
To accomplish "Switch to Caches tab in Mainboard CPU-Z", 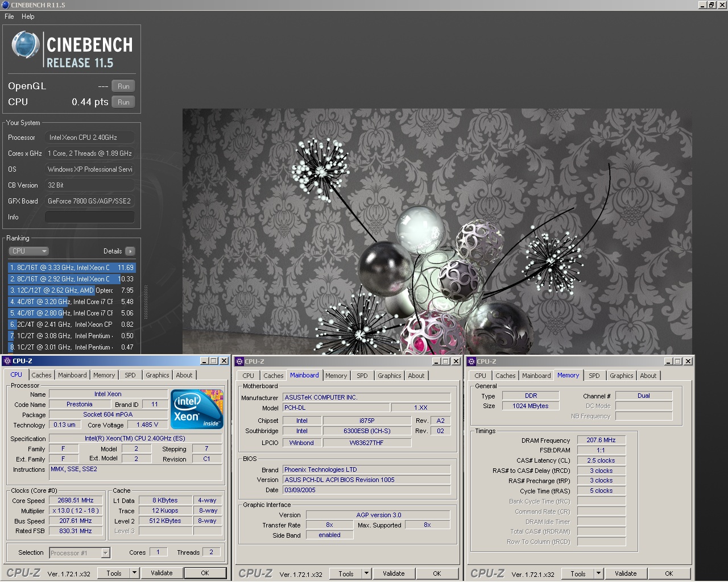I will (x=274, y=376).
